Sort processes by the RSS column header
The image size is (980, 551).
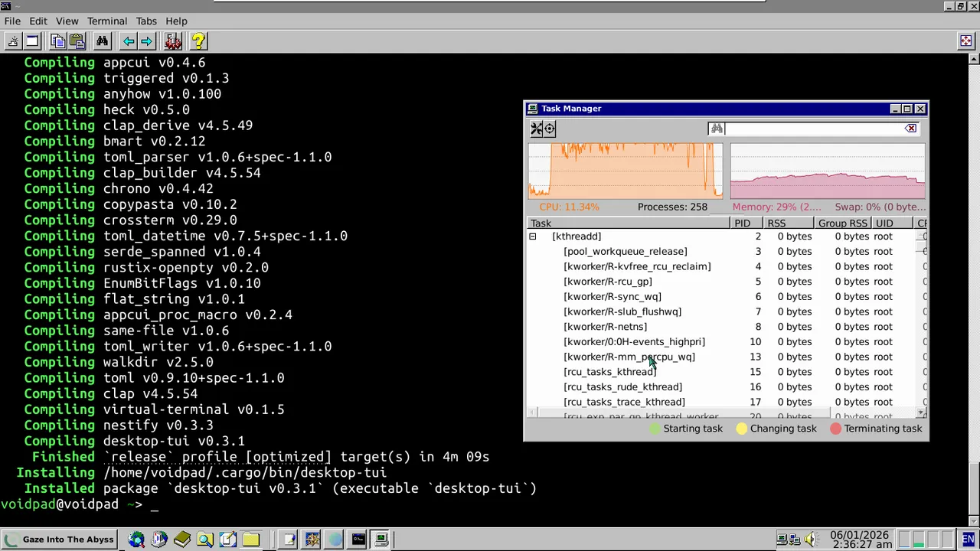coord(776,223)
